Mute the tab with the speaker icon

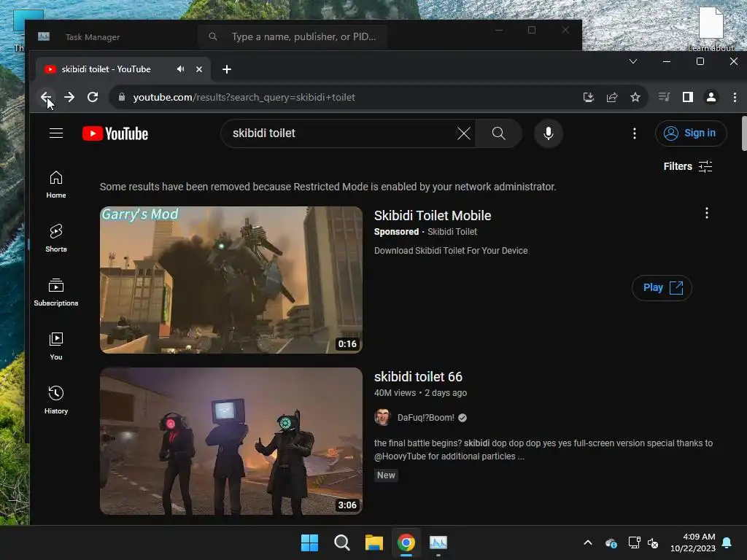(x=181, y=69)
